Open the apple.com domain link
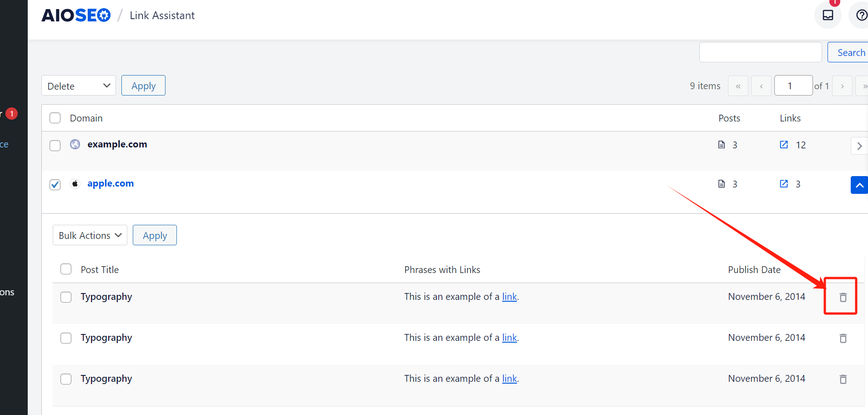 point(110,183)
